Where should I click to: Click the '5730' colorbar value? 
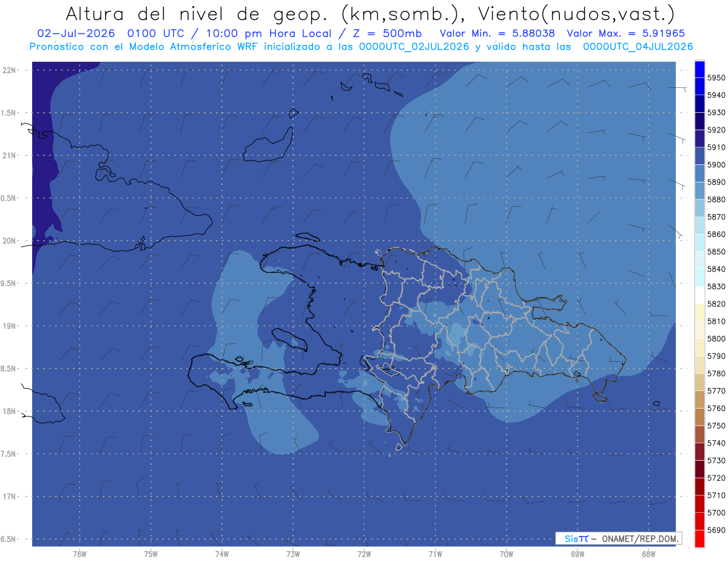point(716,460)
